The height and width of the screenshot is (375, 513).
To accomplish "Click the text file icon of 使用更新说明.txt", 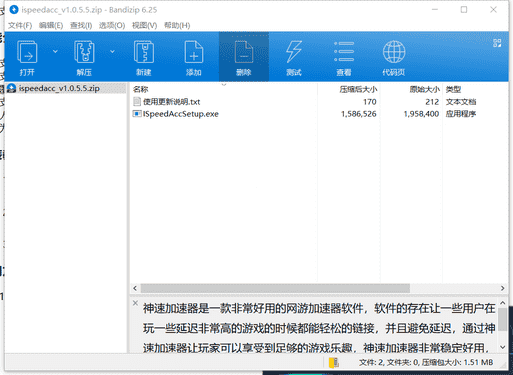I will click(137, 101).
